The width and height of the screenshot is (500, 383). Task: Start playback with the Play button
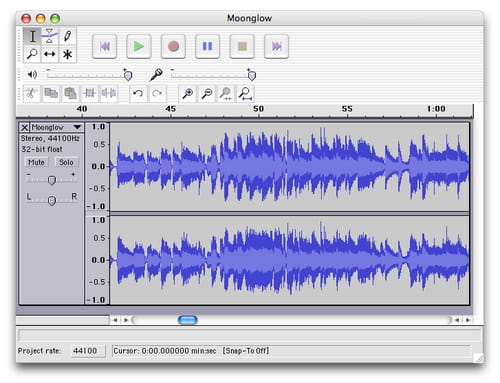139,46
